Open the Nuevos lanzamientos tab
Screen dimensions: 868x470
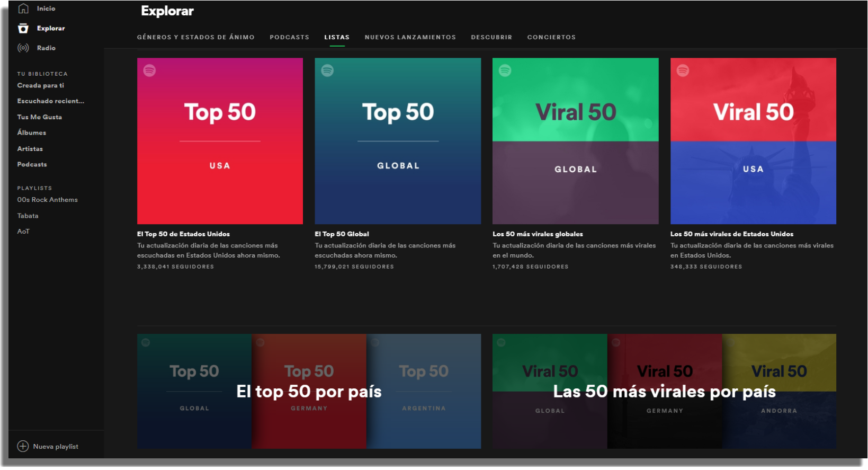click(x=410, y=37)
